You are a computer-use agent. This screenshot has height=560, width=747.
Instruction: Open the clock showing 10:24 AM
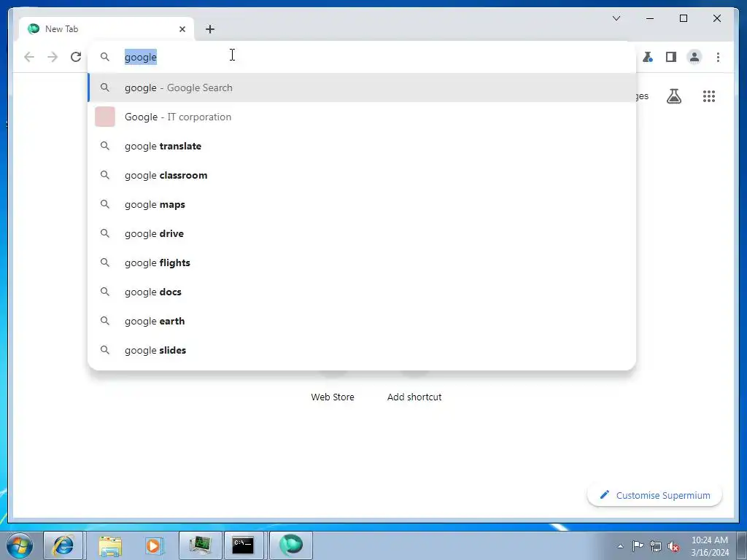(x=709, y=546)
